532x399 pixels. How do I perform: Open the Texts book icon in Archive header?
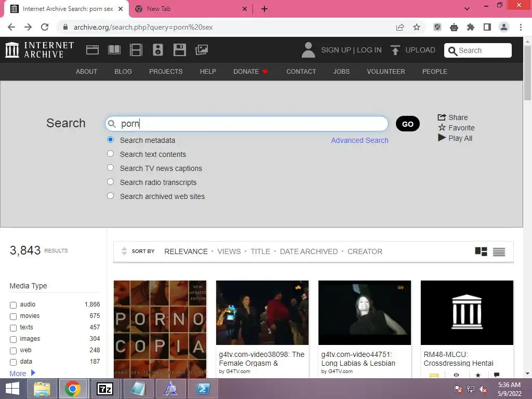(114, 50)
